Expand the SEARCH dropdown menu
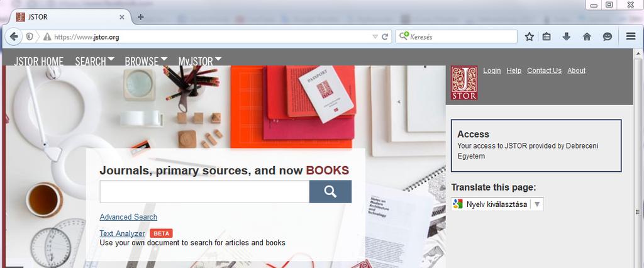644x268 pixels. click(95, 61)
